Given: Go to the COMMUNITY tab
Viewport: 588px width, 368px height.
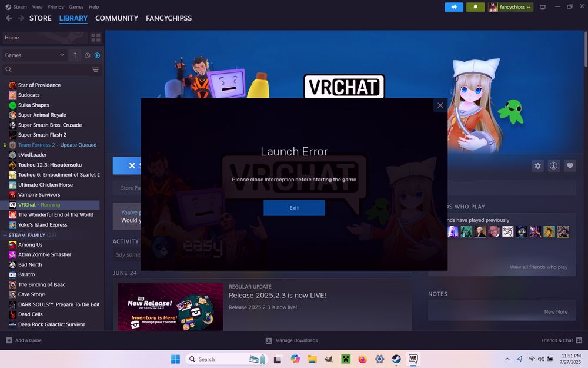Looking at the screenshot, I should (116, 18).
